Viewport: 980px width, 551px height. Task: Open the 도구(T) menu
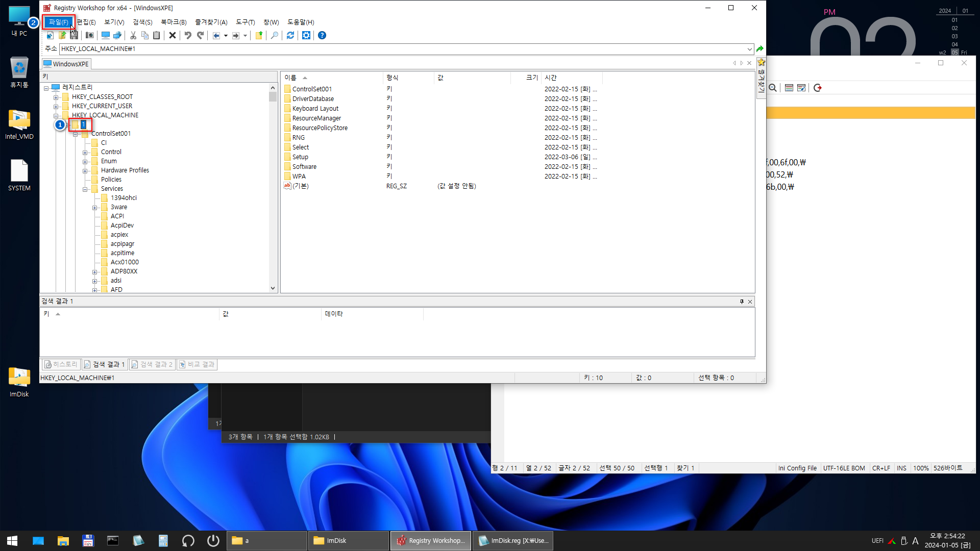pyautogui.click(x=245, y=22)
